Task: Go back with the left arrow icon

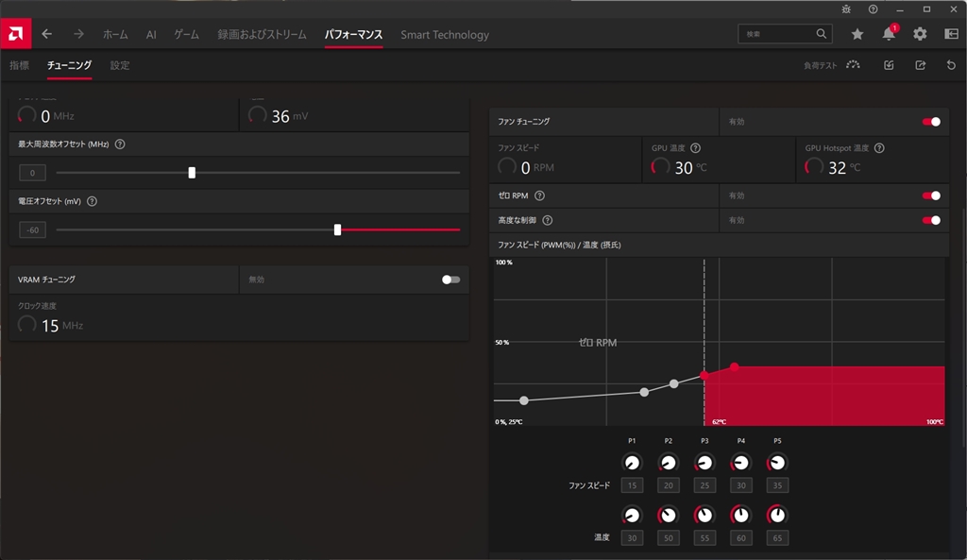Action: [x=47, y=34]
